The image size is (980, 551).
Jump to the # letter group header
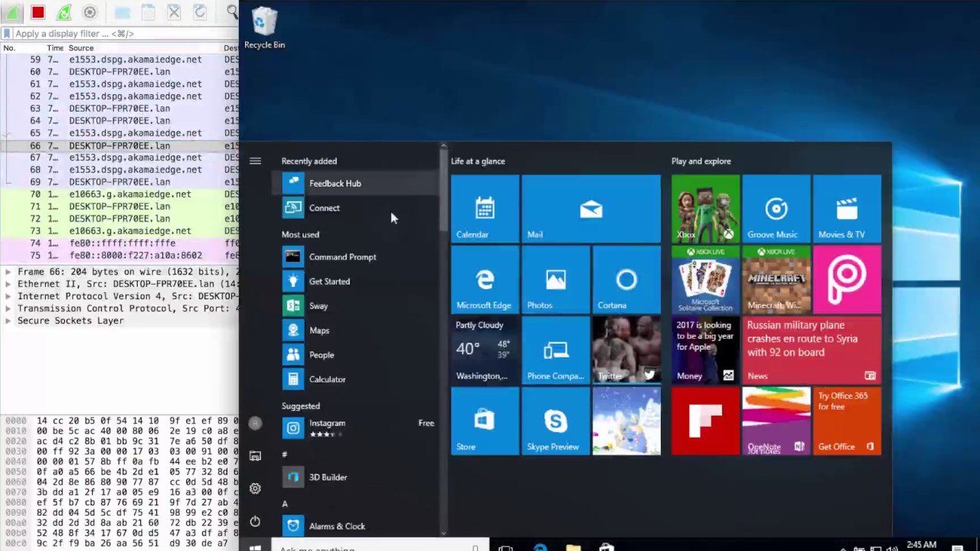(x=285, y=455)
